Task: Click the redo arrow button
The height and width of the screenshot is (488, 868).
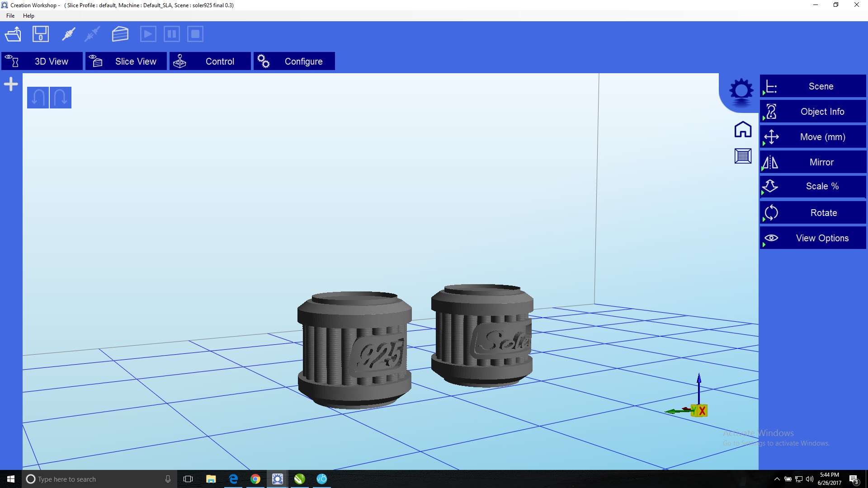Action: point(61,98)
